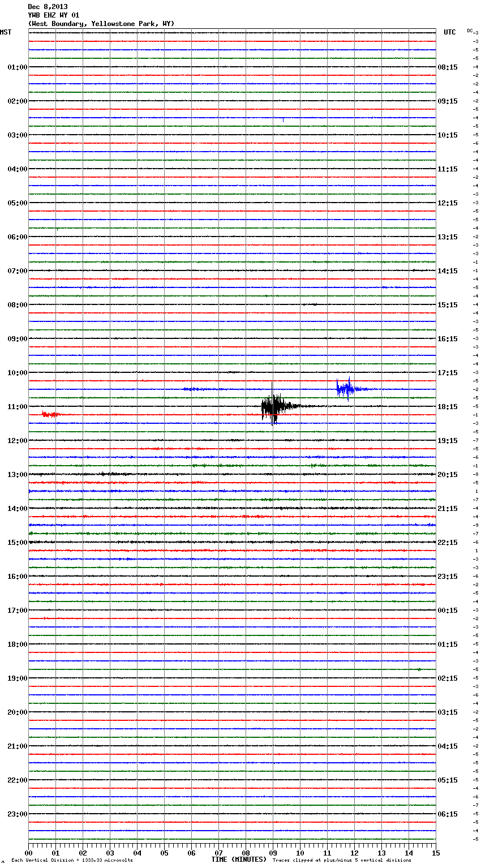Click the '03:15' UTC time label
This screenshot has width=481, height=868.
[x=448, y=712]
